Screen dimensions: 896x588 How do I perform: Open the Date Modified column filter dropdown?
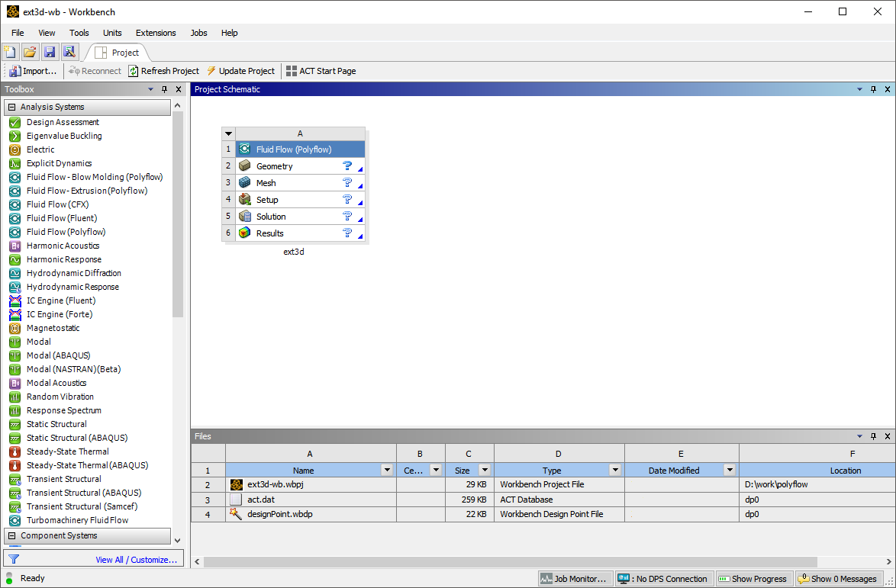point(729,471)
